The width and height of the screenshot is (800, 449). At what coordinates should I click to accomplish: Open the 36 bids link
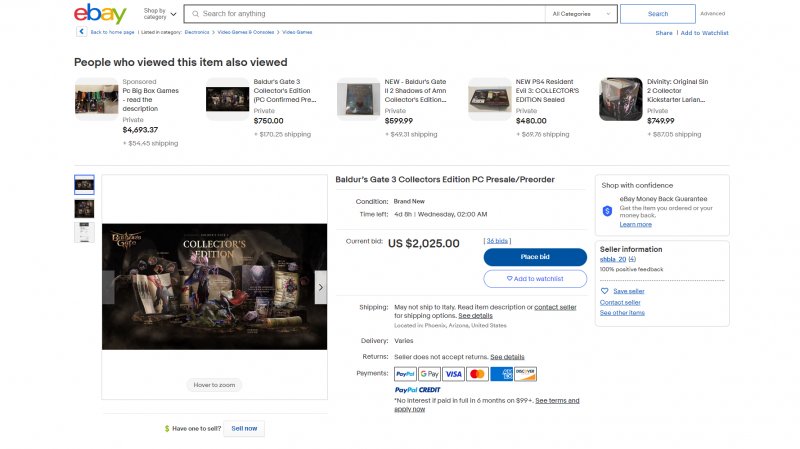pos(497,241)
